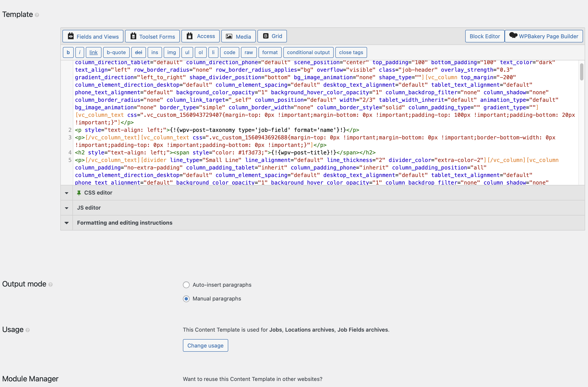Click the help icon beside Usage heading

click(x=28, y=330)
